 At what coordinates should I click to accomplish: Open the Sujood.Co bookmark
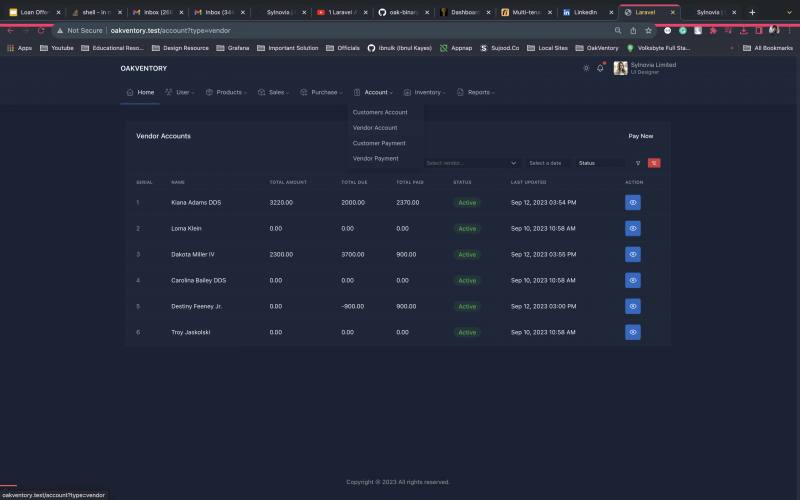[x=499, y=48]
